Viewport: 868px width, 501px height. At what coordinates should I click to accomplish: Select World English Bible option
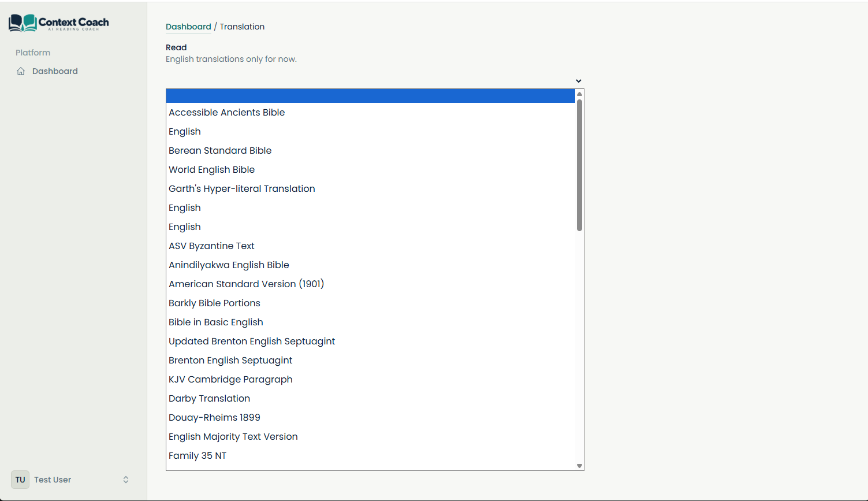click(x=370, y=170)
